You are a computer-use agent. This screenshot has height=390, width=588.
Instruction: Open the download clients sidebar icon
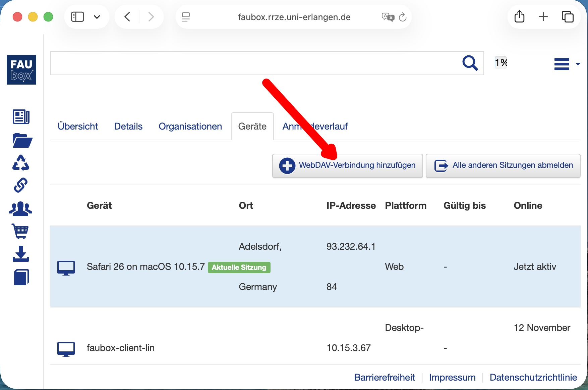coord(21,254)
